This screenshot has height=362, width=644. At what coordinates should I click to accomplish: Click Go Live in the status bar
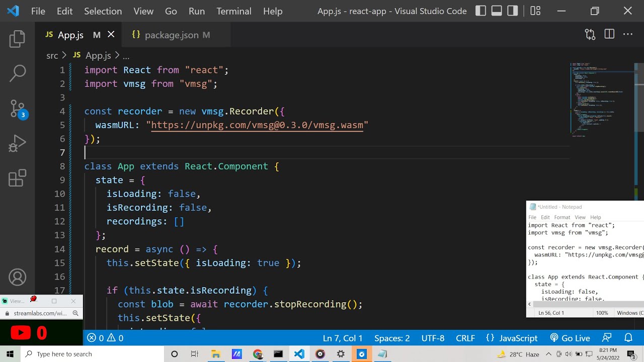click(x=570, y=338)
